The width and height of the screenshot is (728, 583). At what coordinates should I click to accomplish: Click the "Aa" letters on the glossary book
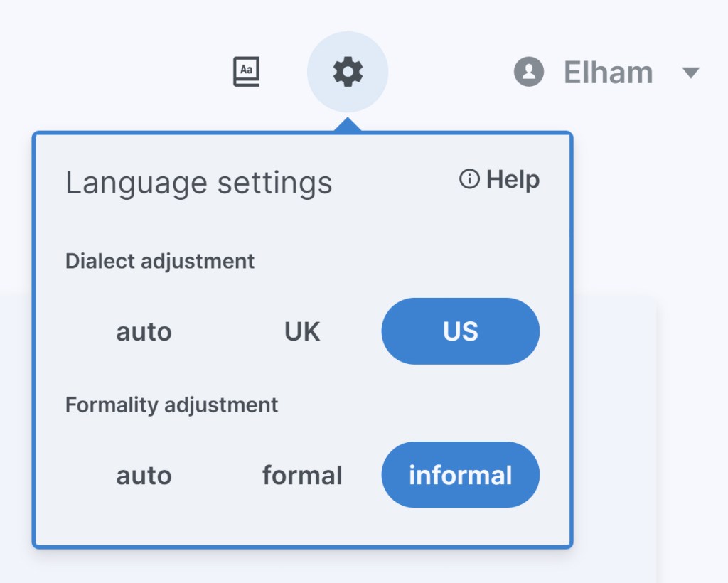[247, 69]
